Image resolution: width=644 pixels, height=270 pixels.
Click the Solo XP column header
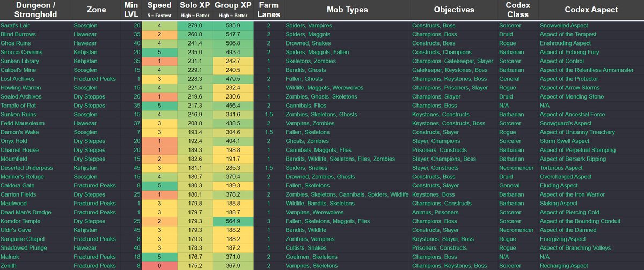[x=195, y=10]
